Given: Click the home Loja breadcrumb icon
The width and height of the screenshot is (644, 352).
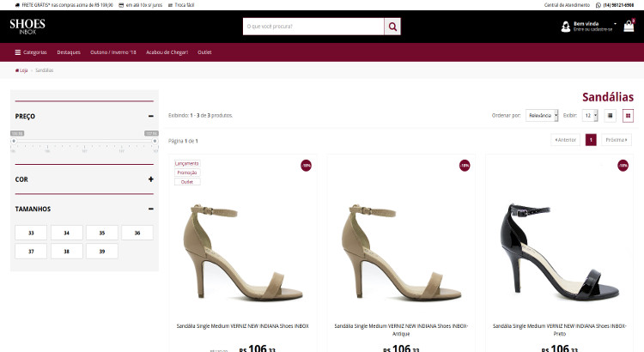Looking at the screenshot, I should click(x=17, y=70).
